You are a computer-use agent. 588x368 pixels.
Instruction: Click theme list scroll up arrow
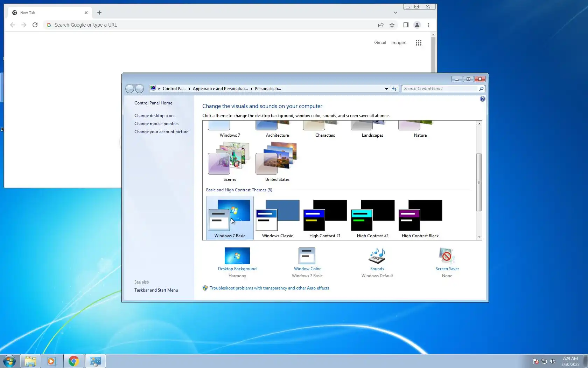(479, 124)
